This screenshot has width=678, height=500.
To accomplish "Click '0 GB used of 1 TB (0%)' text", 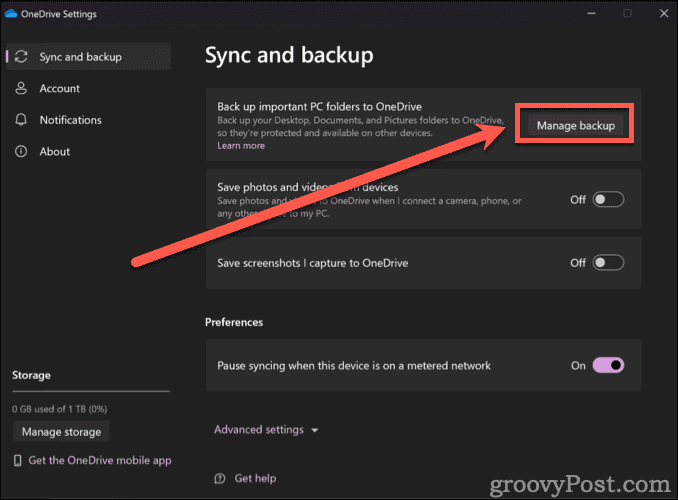I will coord(60,409).
